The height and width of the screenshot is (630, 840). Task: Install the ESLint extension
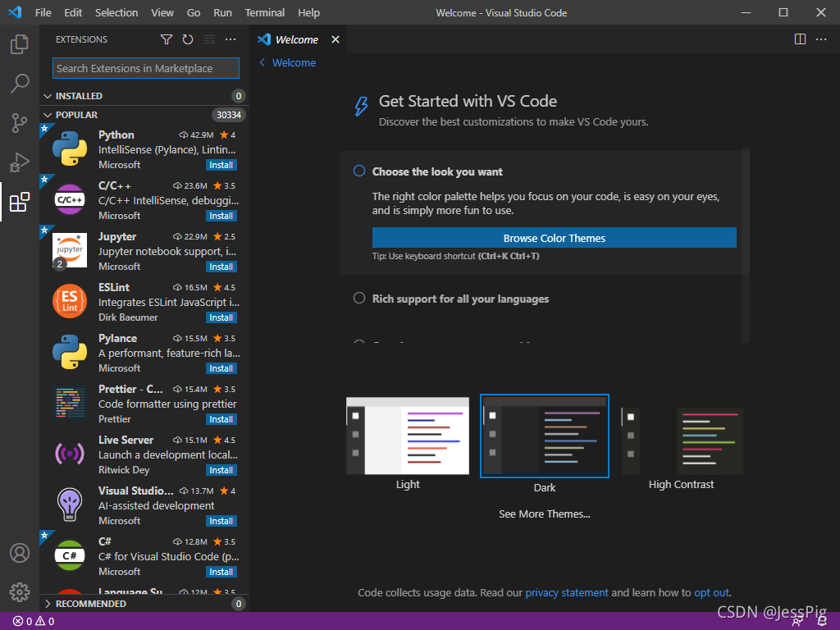221,317
